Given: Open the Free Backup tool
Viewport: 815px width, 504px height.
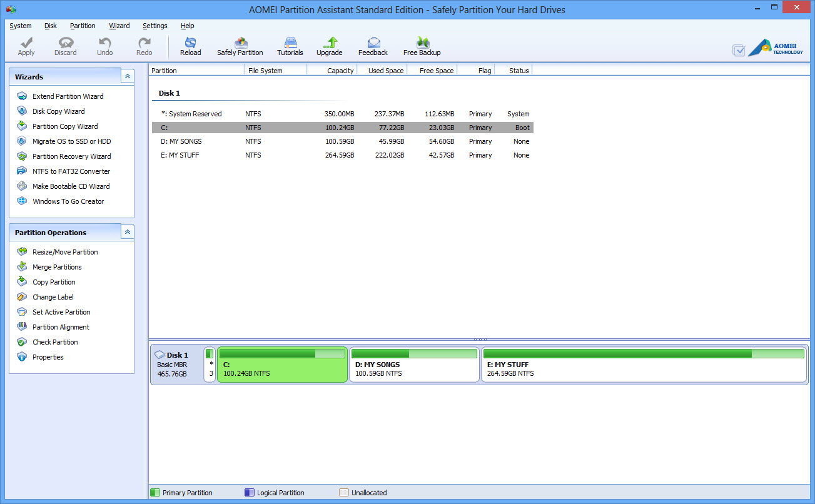Looking at the screenshot, I should [422, 43].
